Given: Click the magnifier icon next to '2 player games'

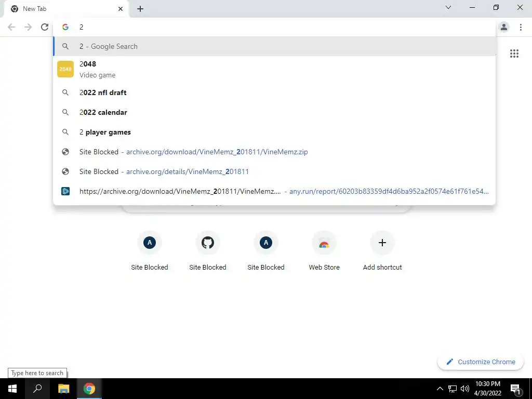Looking at the screenshot, I should point(65,132).
